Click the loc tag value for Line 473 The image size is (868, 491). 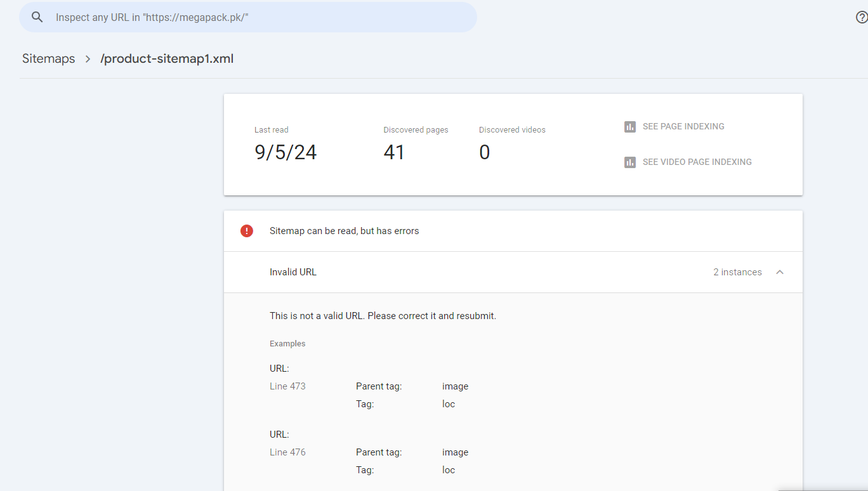coord(449,404)
